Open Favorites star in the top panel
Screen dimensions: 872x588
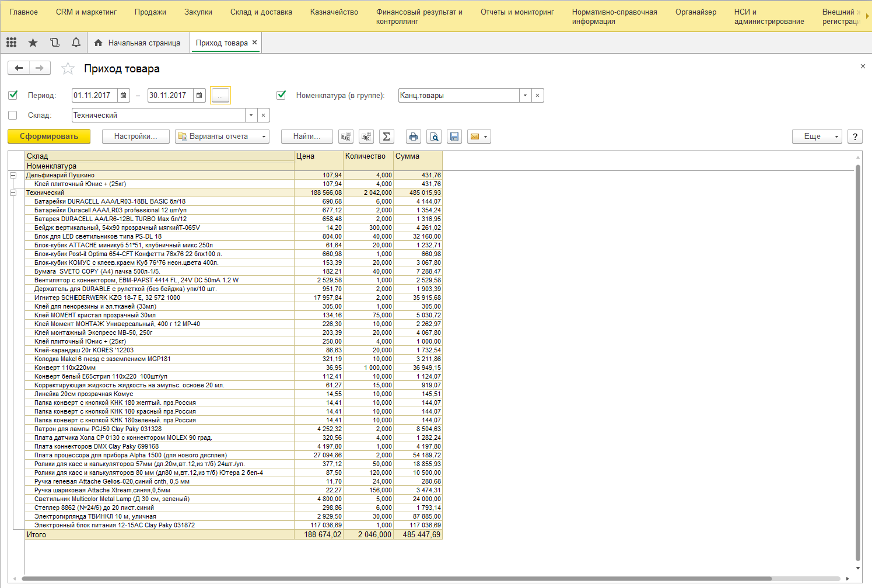[x=33, y=43]
